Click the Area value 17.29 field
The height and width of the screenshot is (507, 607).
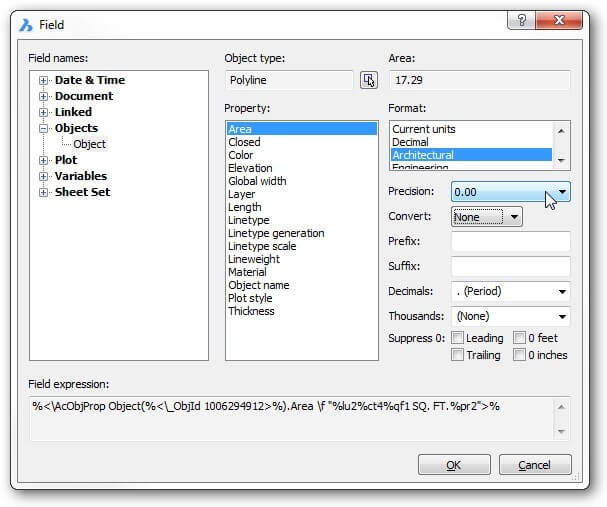point(480,80)
